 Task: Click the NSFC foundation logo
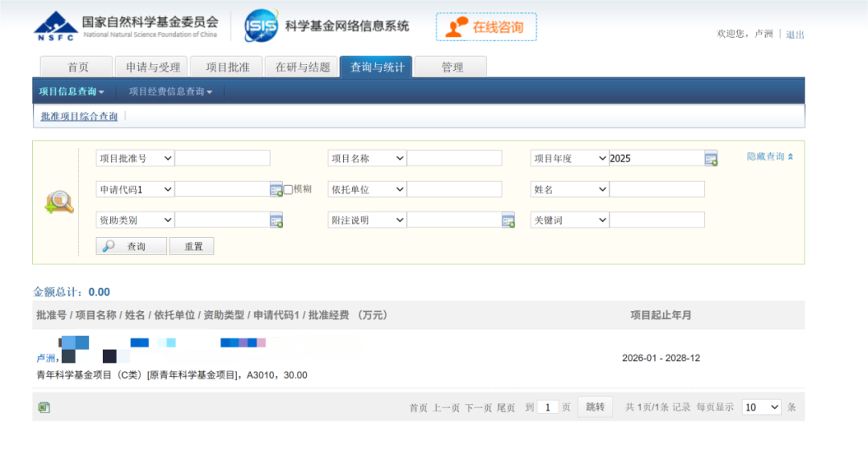click(x=55, y=27)
